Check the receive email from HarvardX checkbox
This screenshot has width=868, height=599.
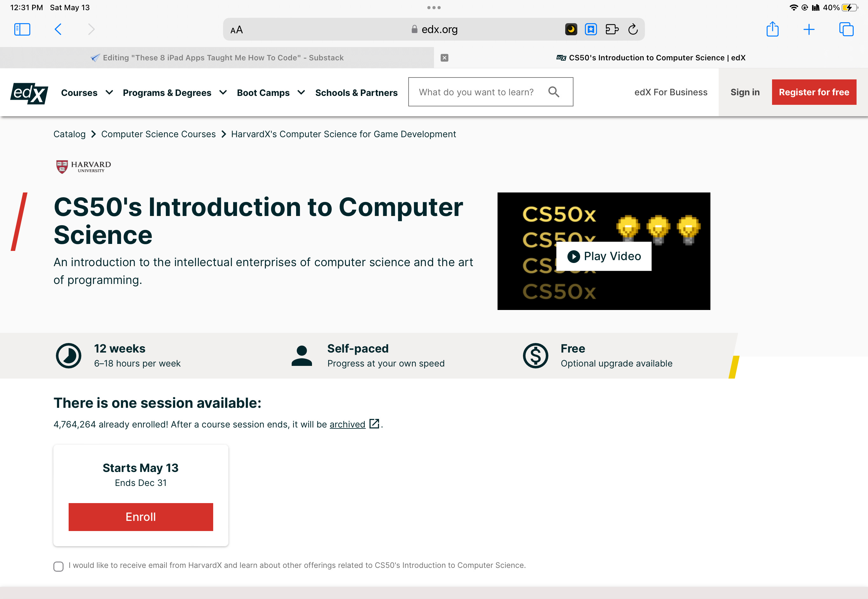[x=58, y=566]
